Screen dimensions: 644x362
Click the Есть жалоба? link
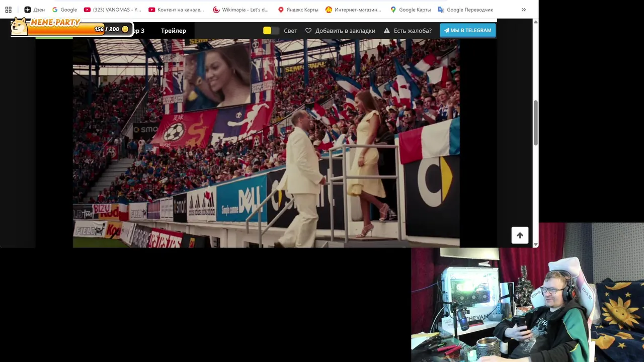(x=413, y=31)
